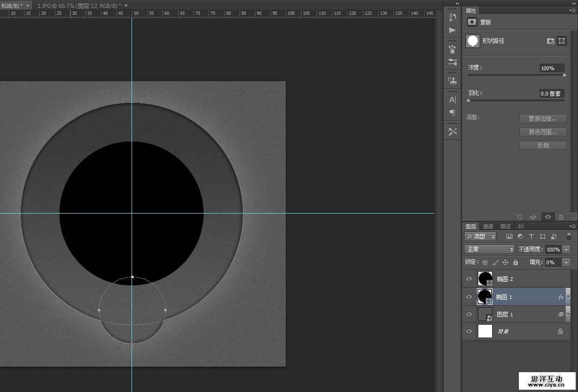Click the 蒙版边缘... button
The image size is (578, 392).
click(542, 119)
